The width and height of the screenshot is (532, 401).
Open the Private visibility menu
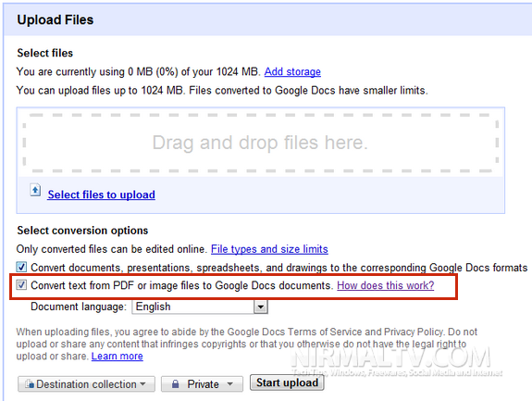203,384
